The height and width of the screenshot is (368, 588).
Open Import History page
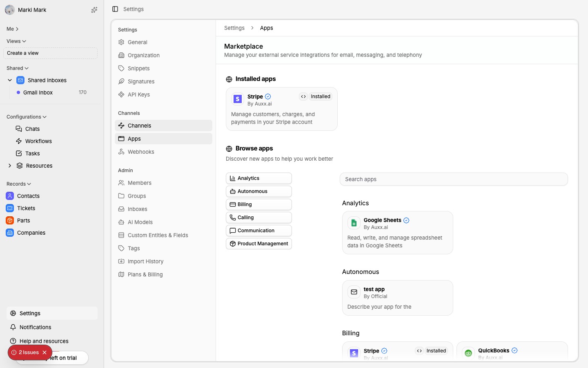(x=163, y=261)
